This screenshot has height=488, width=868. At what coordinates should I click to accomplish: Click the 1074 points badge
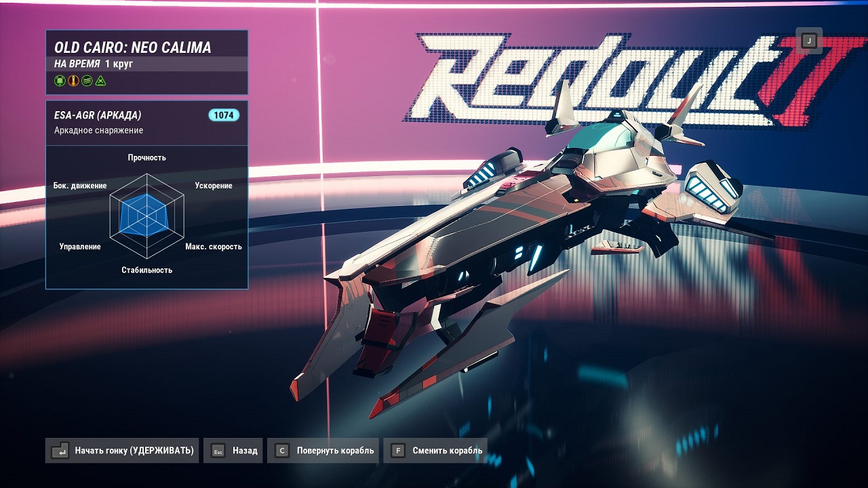(224, 115)
